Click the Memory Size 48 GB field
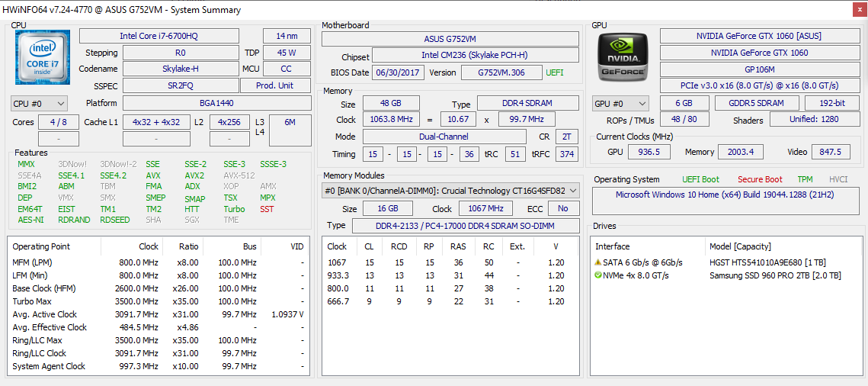 391,103
